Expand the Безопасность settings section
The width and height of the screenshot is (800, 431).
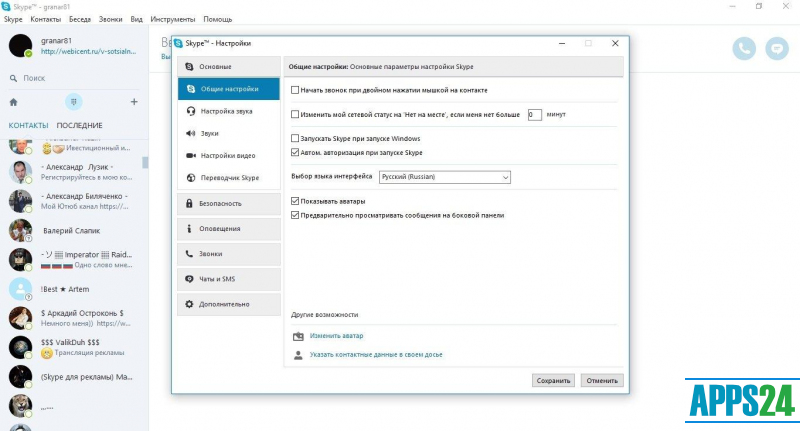225,203
